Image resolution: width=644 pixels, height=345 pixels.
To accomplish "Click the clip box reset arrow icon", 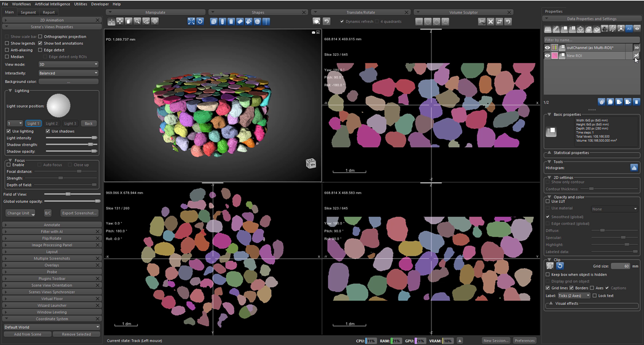I will coord(559,266).
